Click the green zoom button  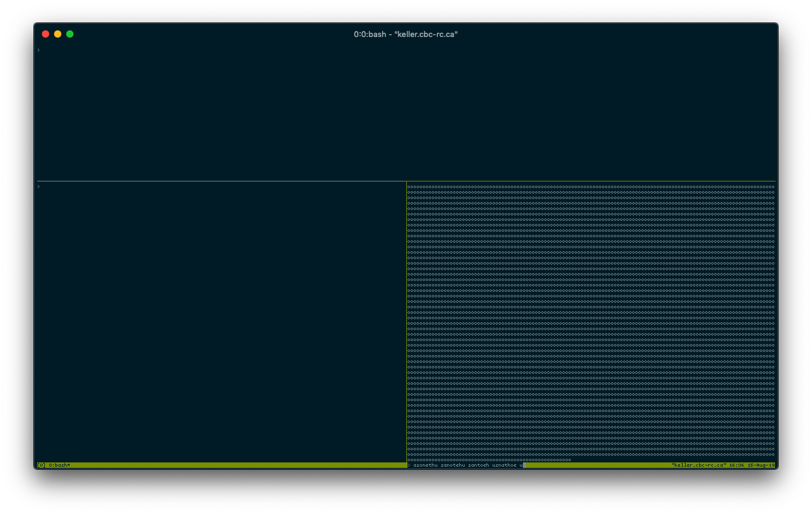tap(70, 34)
